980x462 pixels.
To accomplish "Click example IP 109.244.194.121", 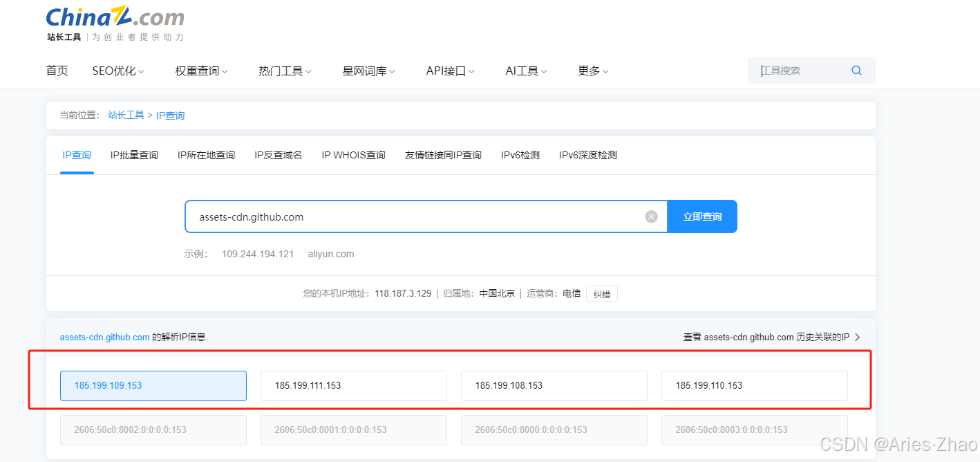I will pos(258,254).
